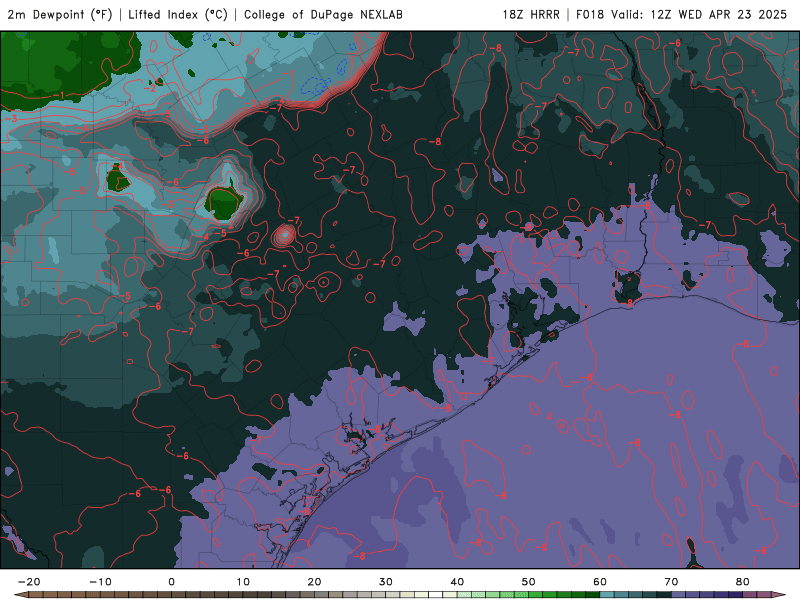Click the '60' colorbar label
800x600 pixels.
(600, 582)
